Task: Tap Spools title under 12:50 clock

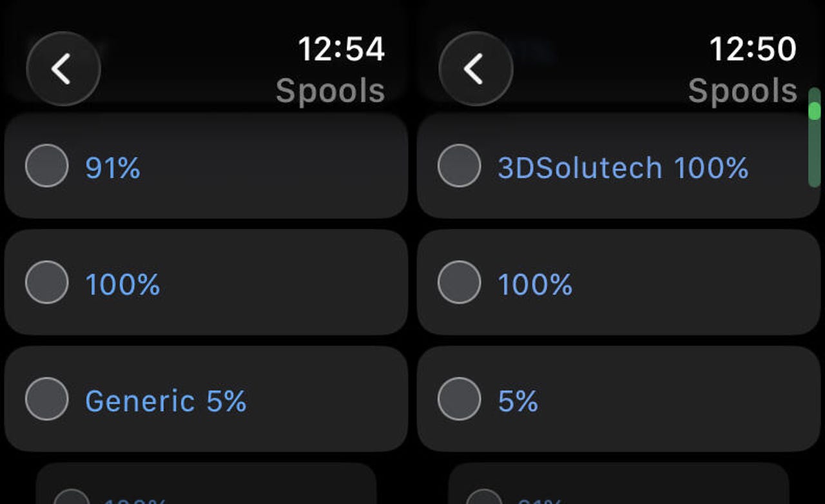Action: 742,91
